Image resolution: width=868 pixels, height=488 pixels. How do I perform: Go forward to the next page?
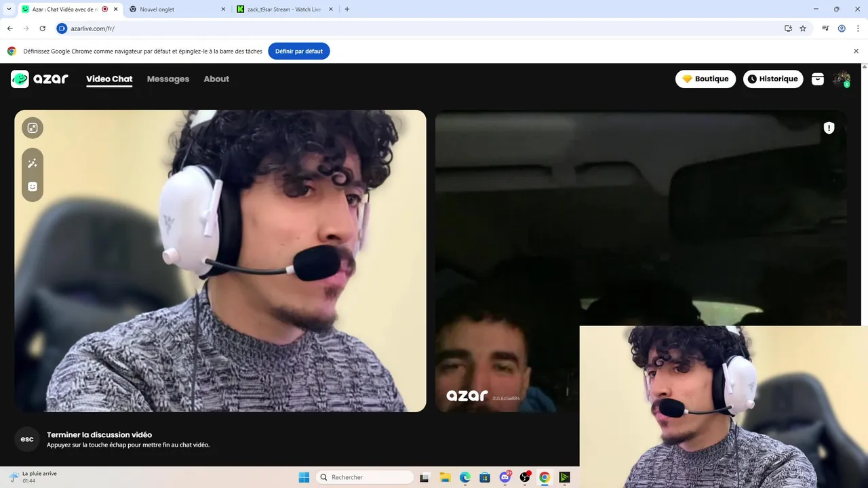click(x=26, y=28)
